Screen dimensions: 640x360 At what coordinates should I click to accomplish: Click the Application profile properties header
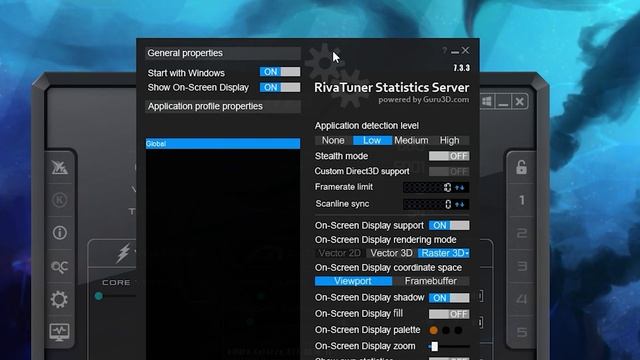point(223,107)
